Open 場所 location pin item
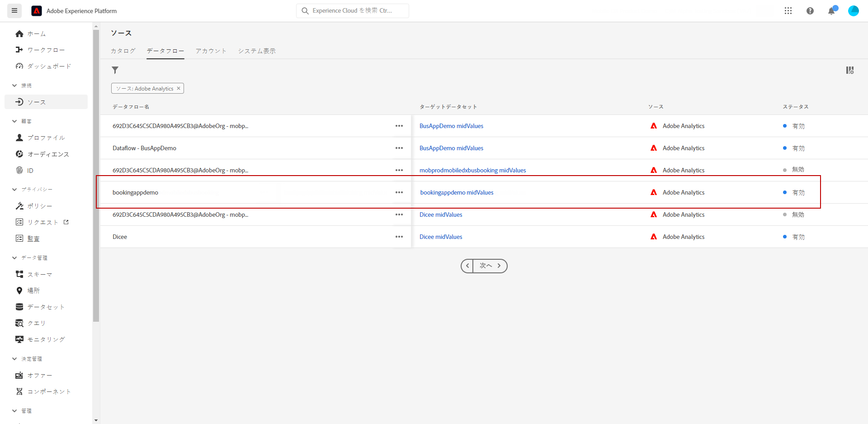 pyautogui.click(x=28, y=291)
